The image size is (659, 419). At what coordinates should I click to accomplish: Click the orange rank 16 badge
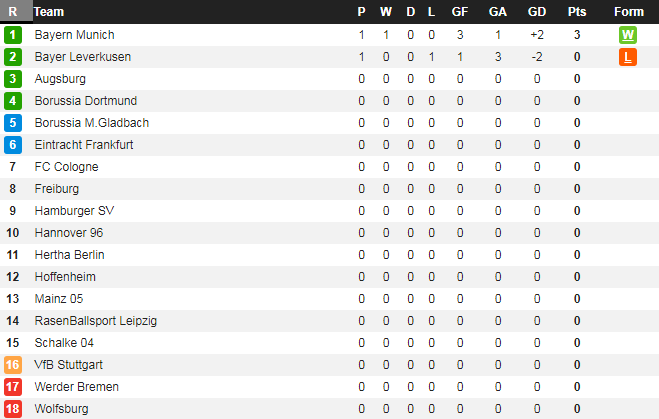point(13,365)
